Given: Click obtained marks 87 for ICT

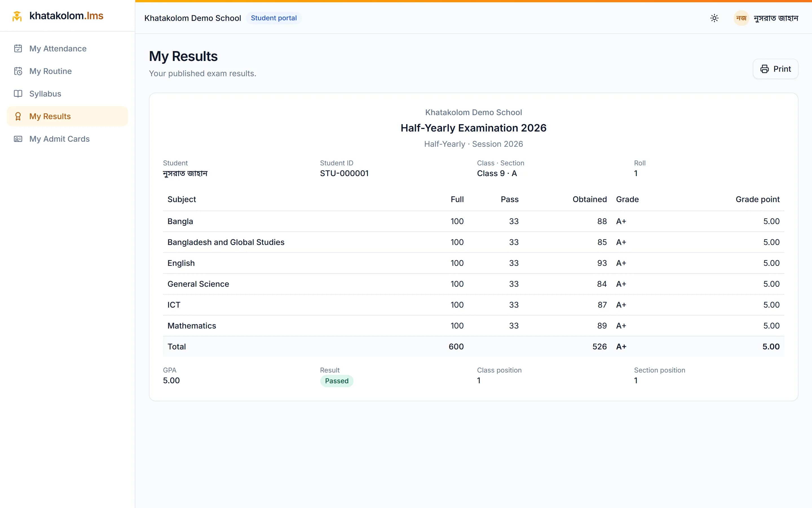Looking at the screenshot, I should [602, 305].
